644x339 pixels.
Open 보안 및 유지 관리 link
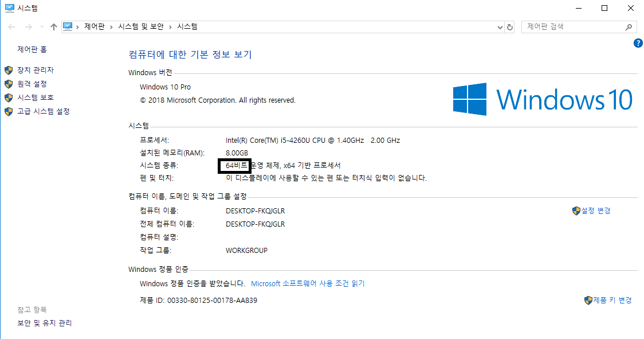click(x=44, y=323)
